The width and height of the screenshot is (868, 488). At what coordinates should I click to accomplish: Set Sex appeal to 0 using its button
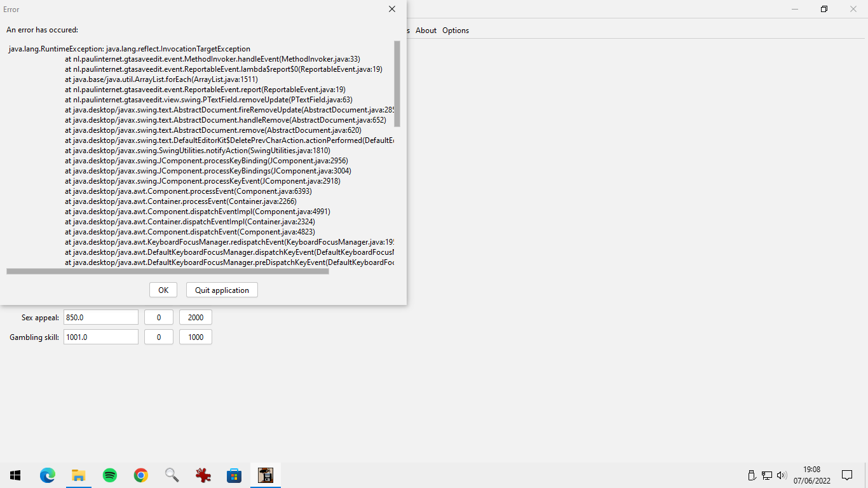[x=158, y=317]
